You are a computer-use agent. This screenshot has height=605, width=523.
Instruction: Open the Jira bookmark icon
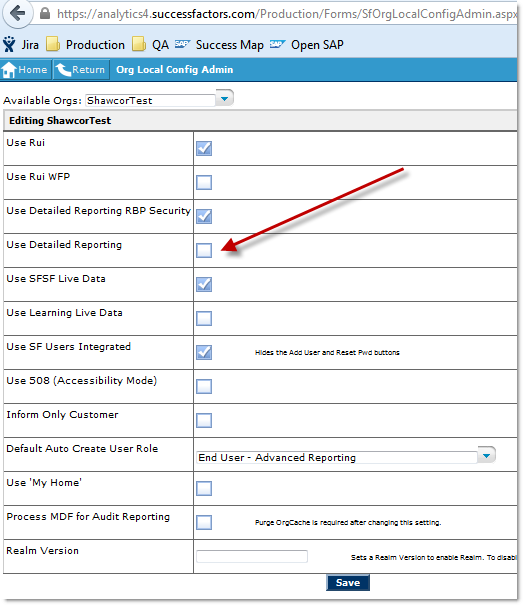tap(9, 44)
